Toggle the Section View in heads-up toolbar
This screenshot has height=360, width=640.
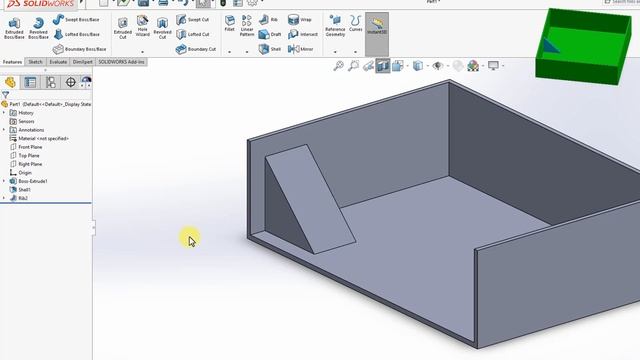pos(383,66)
